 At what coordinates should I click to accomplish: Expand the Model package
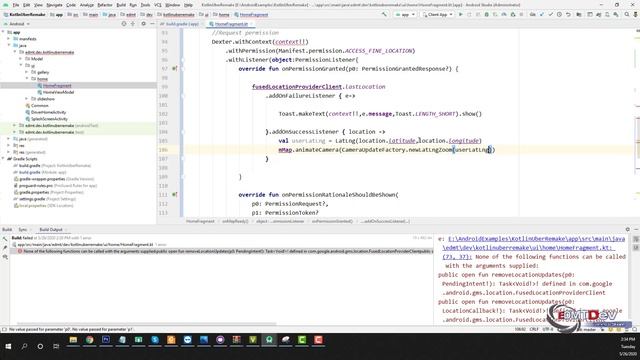pyautogui.click(x=21, y=59)
